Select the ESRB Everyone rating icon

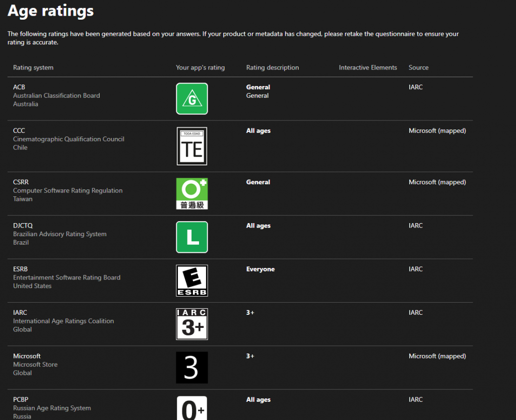[x=191, y=281]
